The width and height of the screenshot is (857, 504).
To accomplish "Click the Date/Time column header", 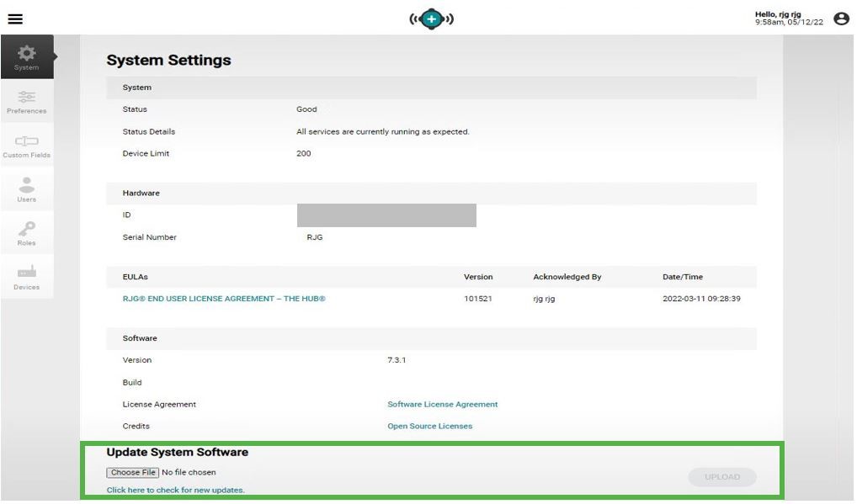I will [x=680, y=276].
